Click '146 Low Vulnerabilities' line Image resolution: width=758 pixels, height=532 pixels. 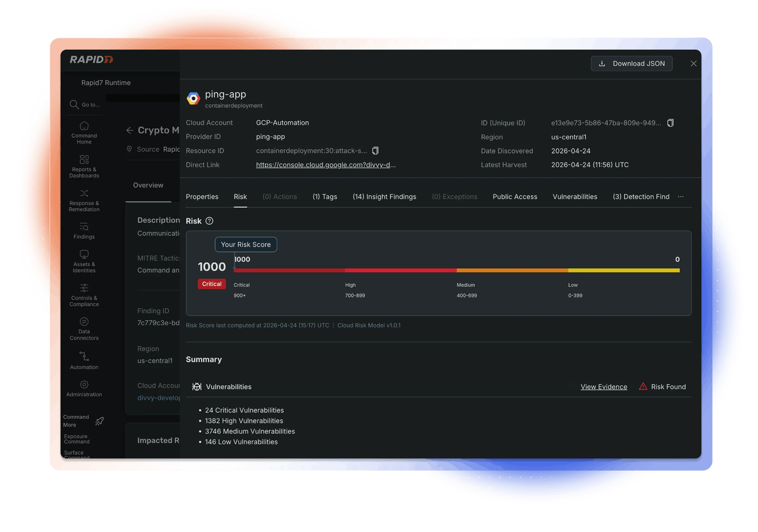pyautogui.click(x=241, y=442)
